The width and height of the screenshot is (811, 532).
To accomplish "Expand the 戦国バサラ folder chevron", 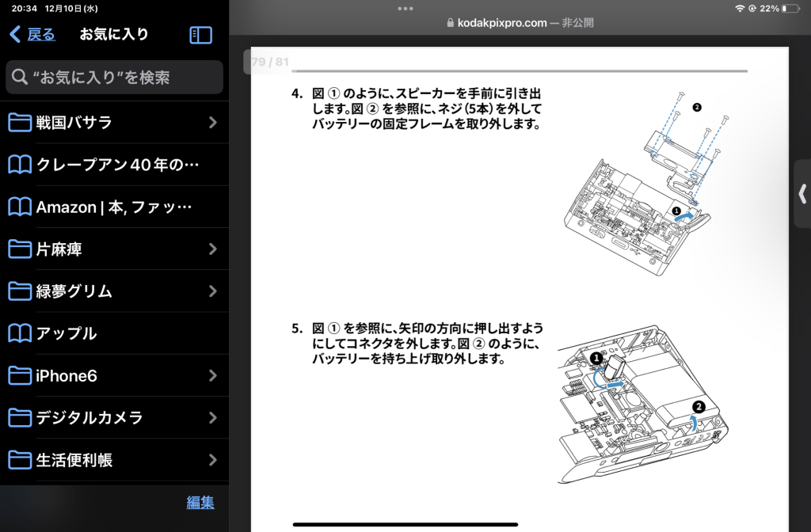I will tap(212, 123).
